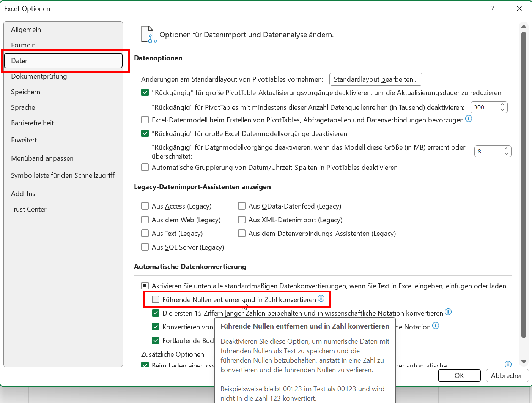The image size is (532, 403).
Task: Tick the Aus Access (Legacy) checkbox
Action: 145,206
